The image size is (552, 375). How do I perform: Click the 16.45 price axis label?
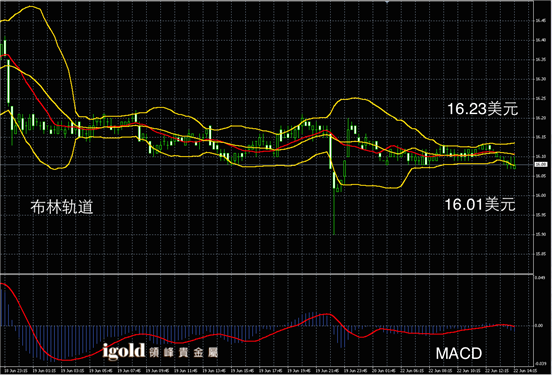point(541,21)
